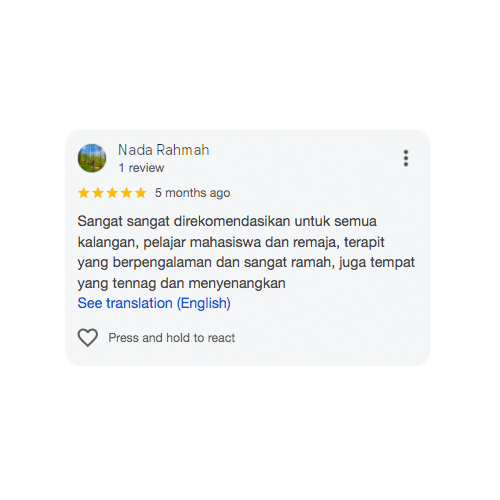Click review line starting "yang berpengalaman"
The image size is (500, 500).
246,263
